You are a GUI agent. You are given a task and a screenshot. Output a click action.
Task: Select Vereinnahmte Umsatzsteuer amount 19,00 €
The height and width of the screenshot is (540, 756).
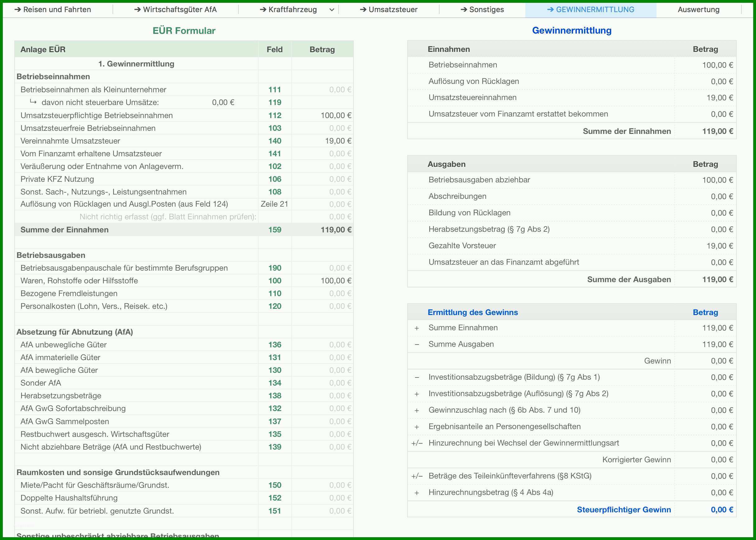click(338, 141)
